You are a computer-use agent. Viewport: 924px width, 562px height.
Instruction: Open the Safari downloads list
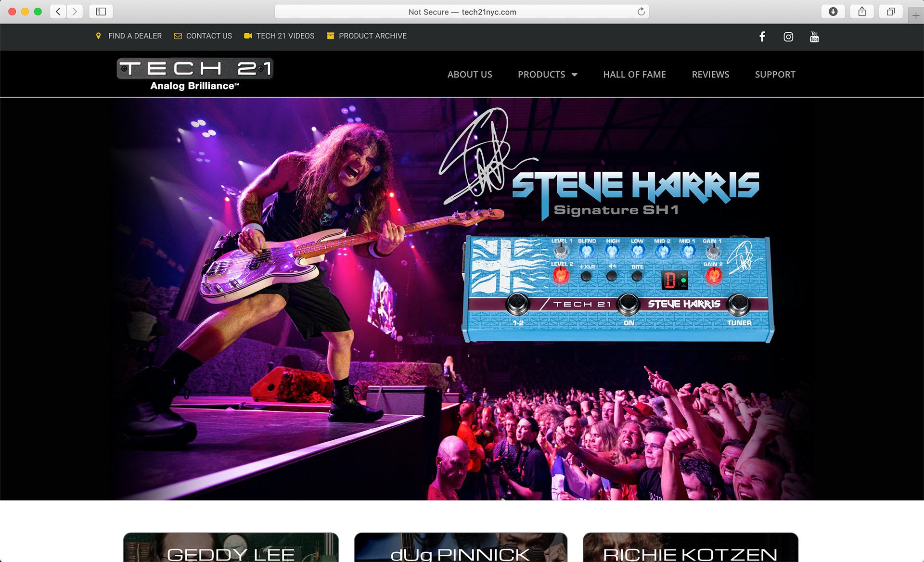click(833, 12)
